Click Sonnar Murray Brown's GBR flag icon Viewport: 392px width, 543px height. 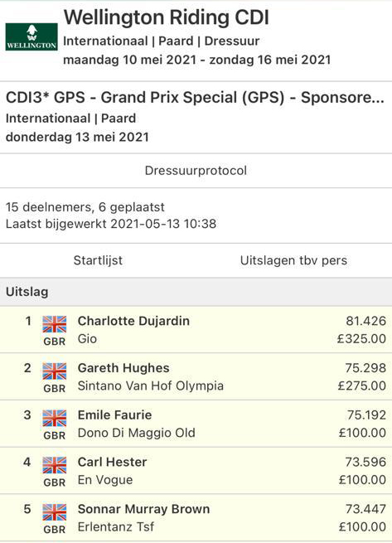tap(55, 512)
